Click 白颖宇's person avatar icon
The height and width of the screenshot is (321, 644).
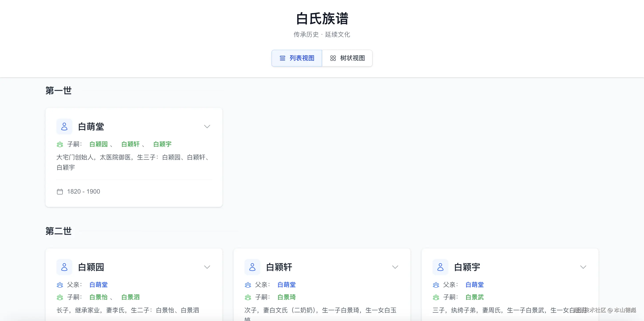click(x=440, y=267)
